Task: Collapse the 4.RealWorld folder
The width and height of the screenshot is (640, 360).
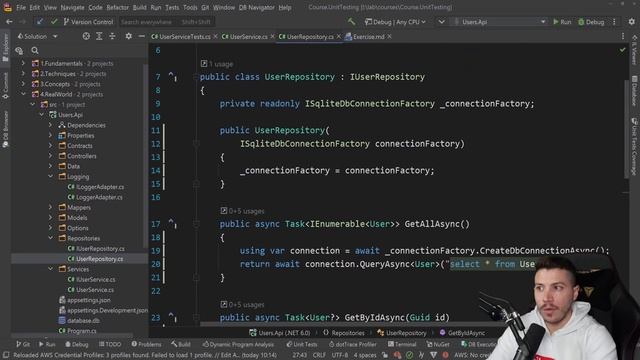Action: point(23,94)
